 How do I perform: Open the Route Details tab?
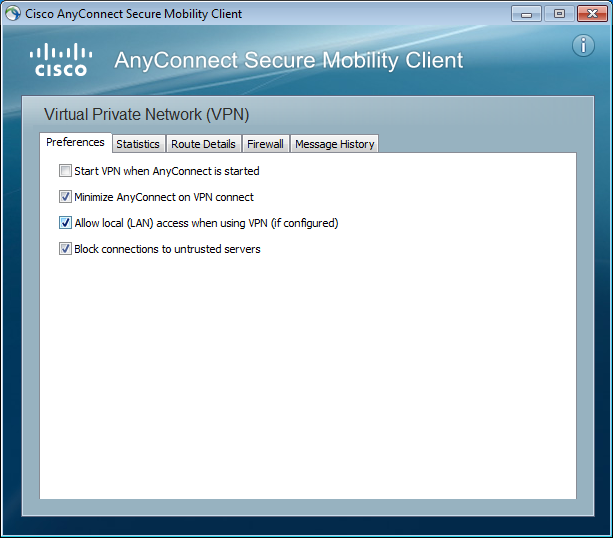pos(203,144)
